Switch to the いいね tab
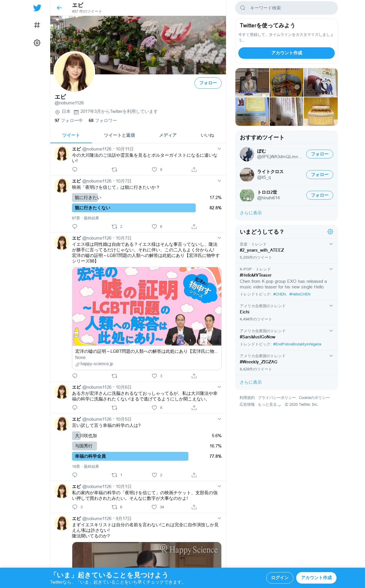Screen dimensions: 365x588 [x=207, y=136]
